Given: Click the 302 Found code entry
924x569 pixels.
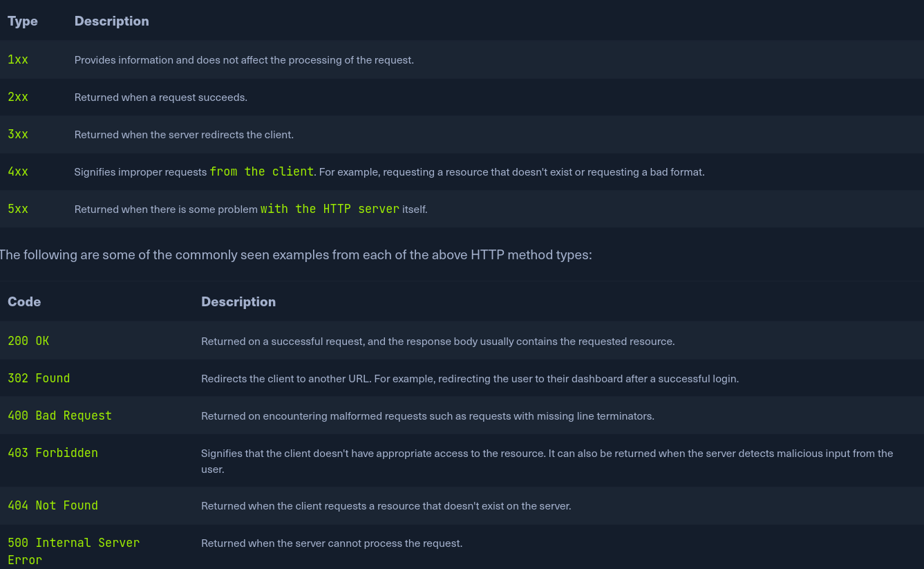Looking at the screenshot, I should pyautogui.click(x=39, y=378).
